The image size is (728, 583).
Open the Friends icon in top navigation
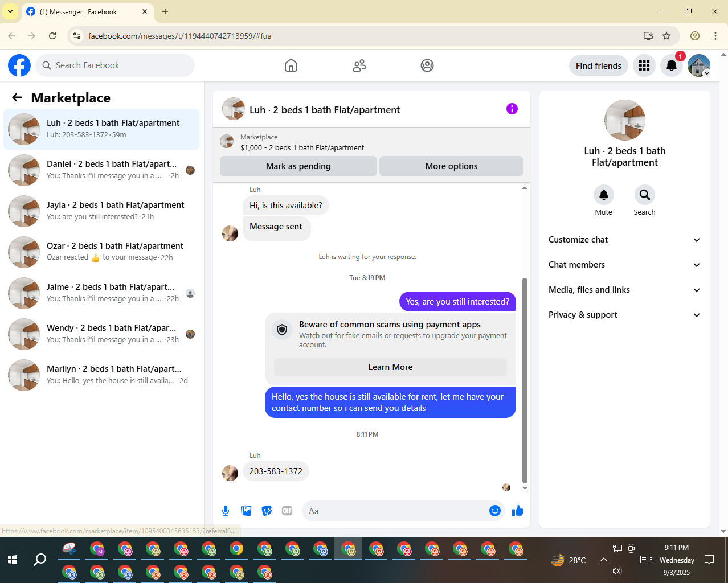[x=359, y=65]
